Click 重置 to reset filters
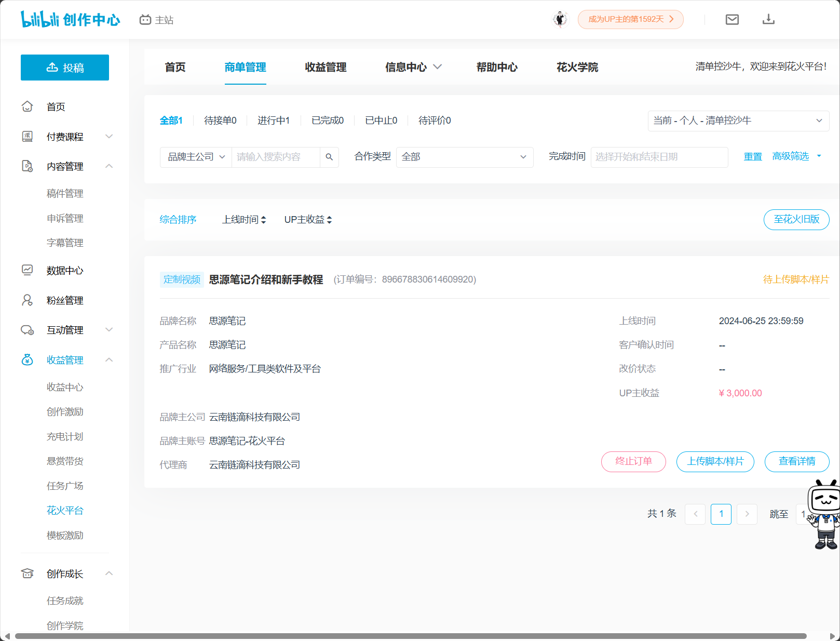Viewport: 840px width, 641px height. [x=753, y=156]
